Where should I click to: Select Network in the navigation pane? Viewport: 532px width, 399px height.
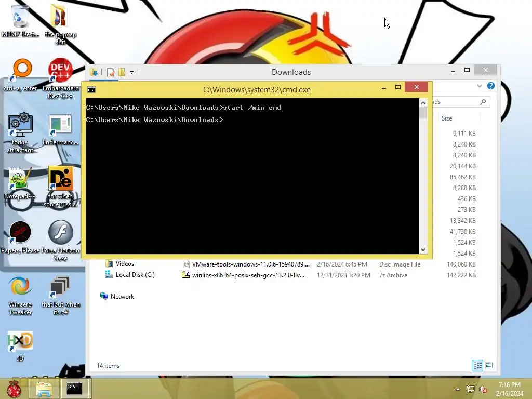(x=117, y=297)
